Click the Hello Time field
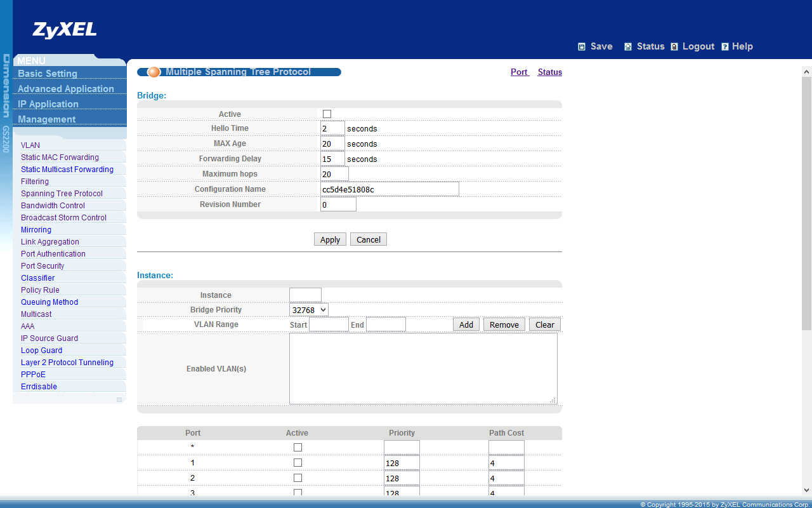The height and width of the screenshot is (508, 812). point(332,128)
